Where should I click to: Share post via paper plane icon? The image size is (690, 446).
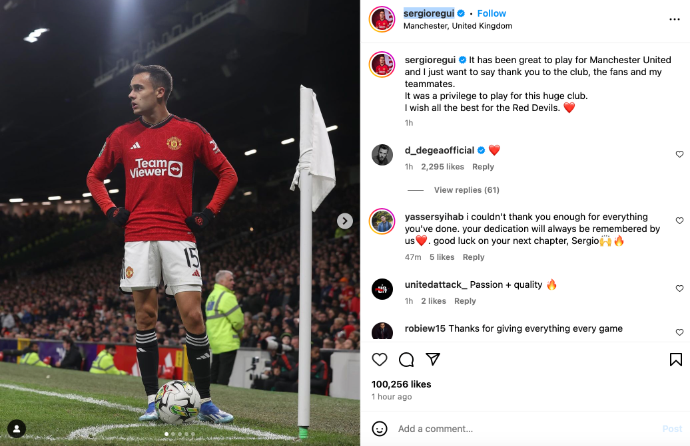pos(433,359)
